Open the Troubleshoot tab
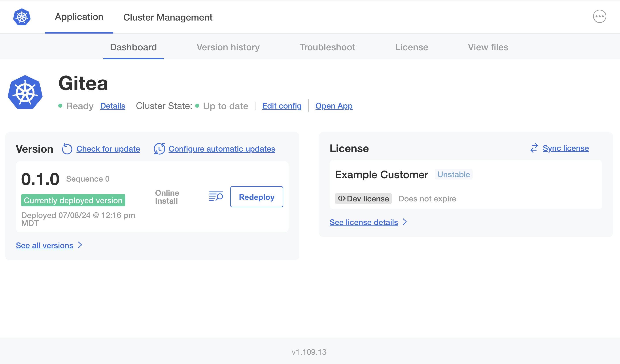Image resolution: width=620 pixels, height=364 pixels. click(327, 47)
